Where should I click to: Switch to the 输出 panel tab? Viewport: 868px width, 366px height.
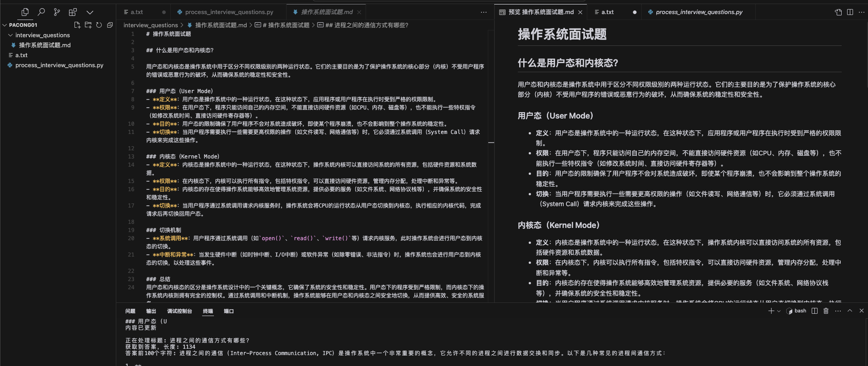(x=151, y=311)
